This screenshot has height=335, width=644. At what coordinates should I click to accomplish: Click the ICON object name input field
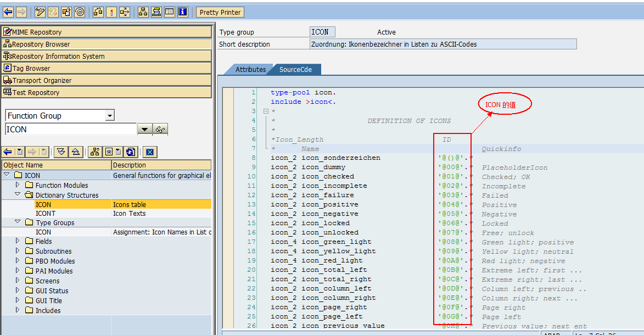pos(71,130)
